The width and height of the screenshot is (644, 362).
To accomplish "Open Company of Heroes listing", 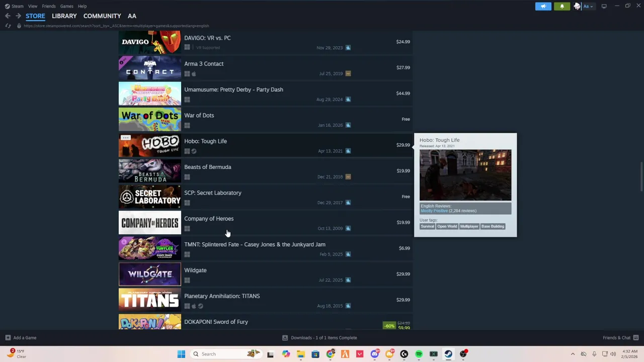I will click(x=266, y=223).
